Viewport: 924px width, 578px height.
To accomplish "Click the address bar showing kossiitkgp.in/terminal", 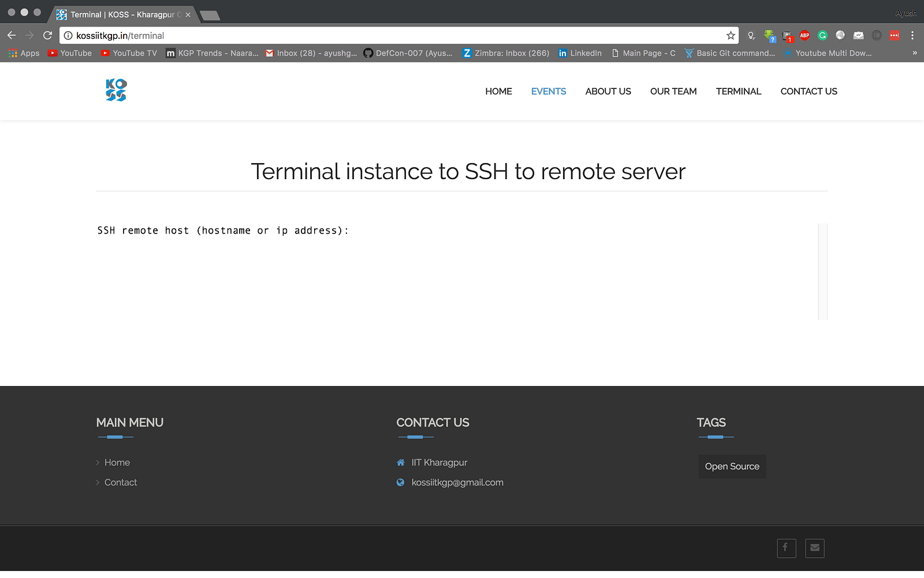I will [398, 35].
